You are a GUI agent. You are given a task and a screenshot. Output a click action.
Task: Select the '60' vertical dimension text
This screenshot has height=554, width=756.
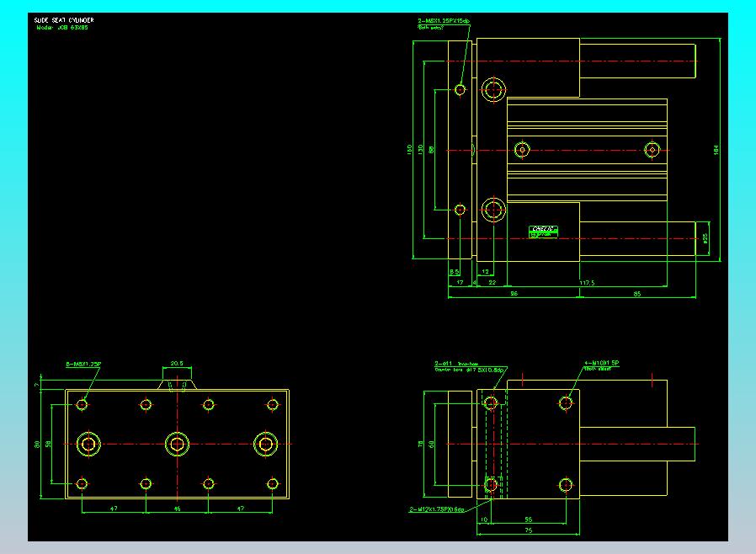click(432, 444)
